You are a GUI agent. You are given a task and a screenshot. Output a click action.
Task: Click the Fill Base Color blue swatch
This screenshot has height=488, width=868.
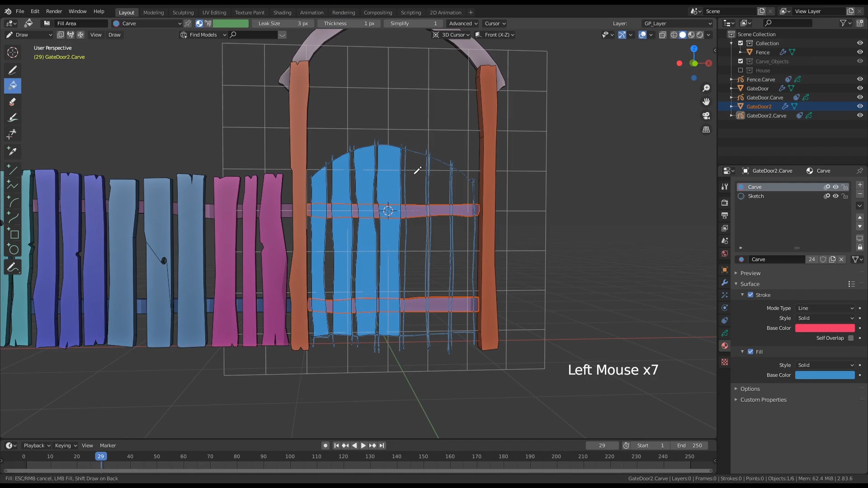[825, 375]
